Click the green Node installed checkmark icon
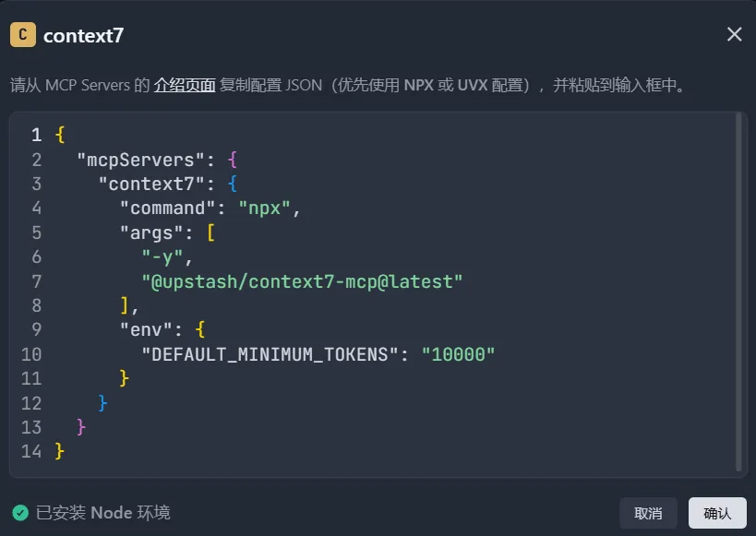 20,513
